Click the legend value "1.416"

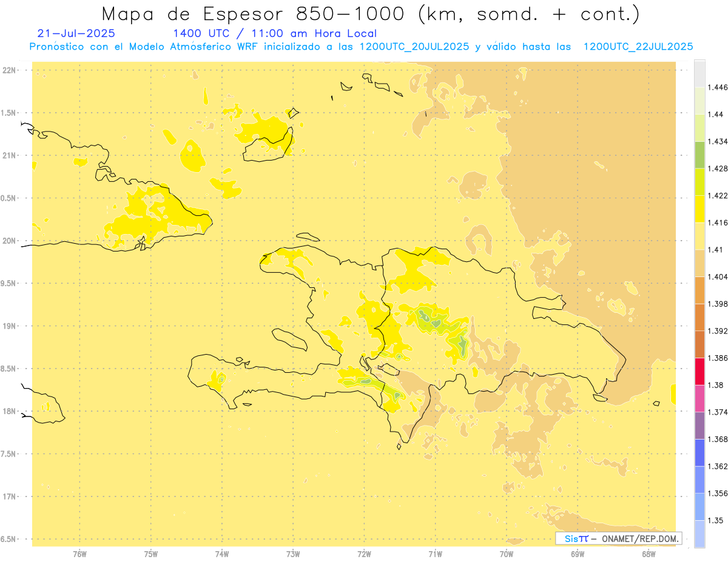coord(718,222)
